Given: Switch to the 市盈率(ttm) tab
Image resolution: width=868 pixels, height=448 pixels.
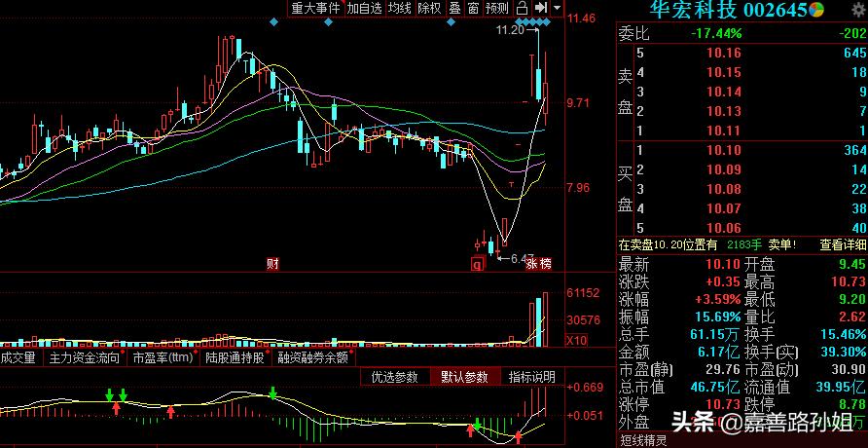Looking at the screenshot, I should [163, 357].
